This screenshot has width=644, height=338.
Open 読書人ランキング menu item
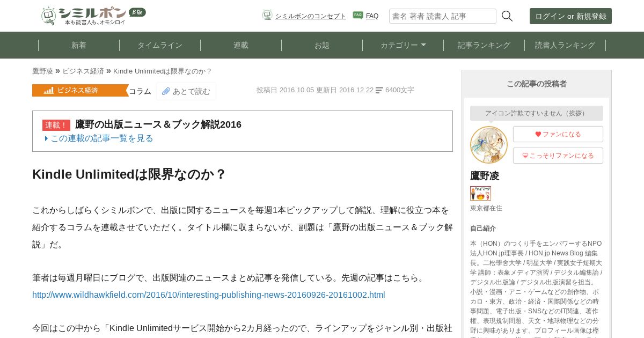[565, 45]
